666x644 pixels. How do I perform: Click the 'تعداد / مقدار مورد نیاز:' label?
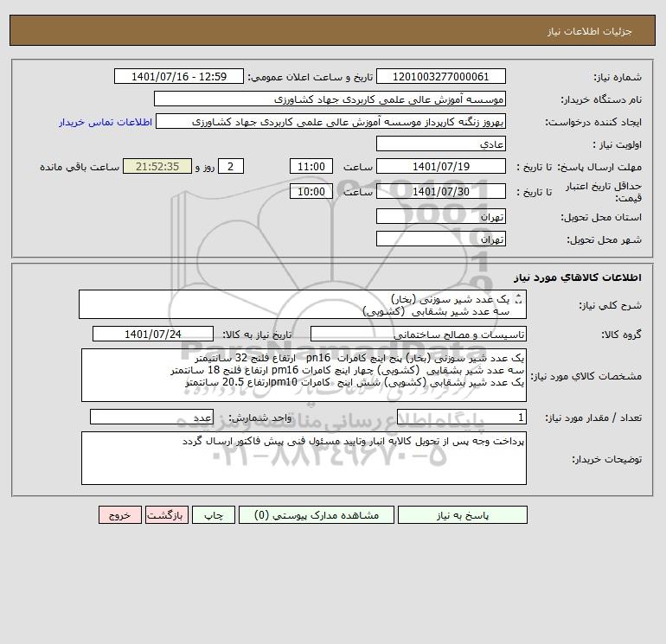(593, 418)
